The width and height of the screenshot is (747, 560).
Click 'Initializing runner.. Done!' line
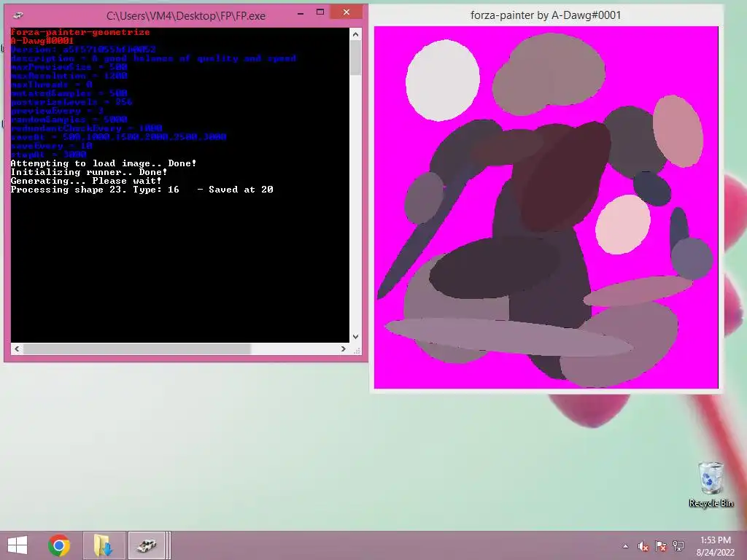(x=89, y=172)
